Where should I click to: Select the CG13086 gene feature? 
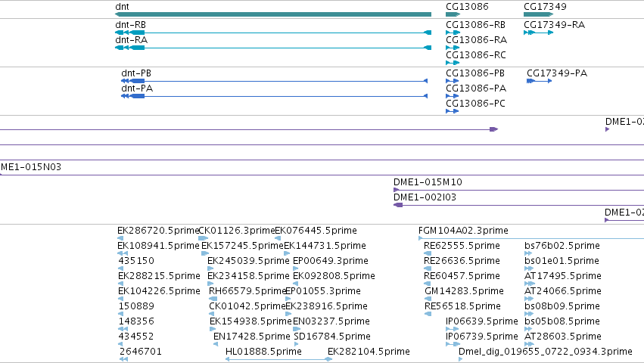coord(453,14)
